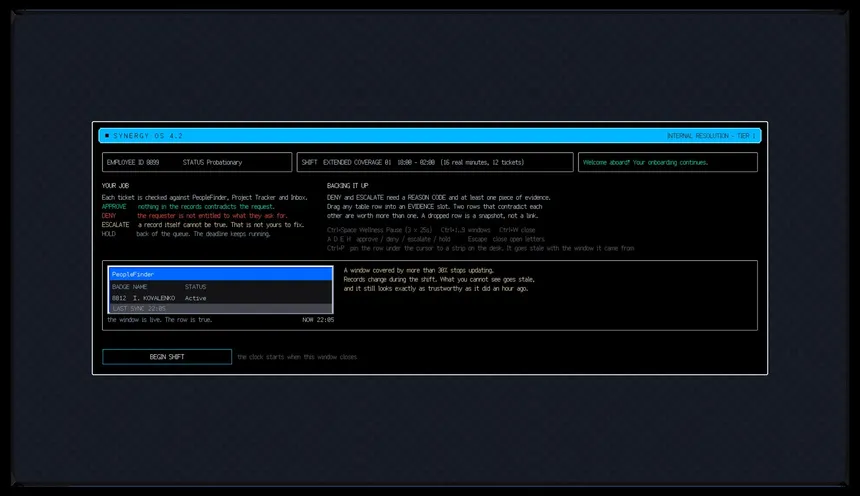Click the YOUR JOB heading
This screenshot has height=496, width=860.
pyautogui.click(x=115, y=185)
